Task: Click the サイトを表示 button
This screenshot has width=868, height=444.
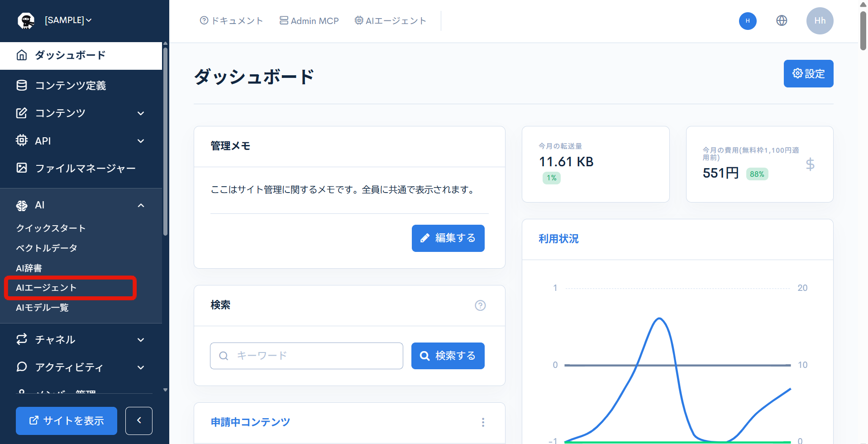Action: 67,421
